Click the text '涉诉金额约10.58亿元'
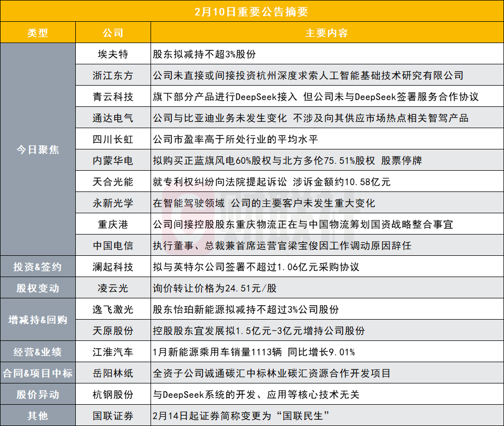The image size is (504, 426). 342,182
